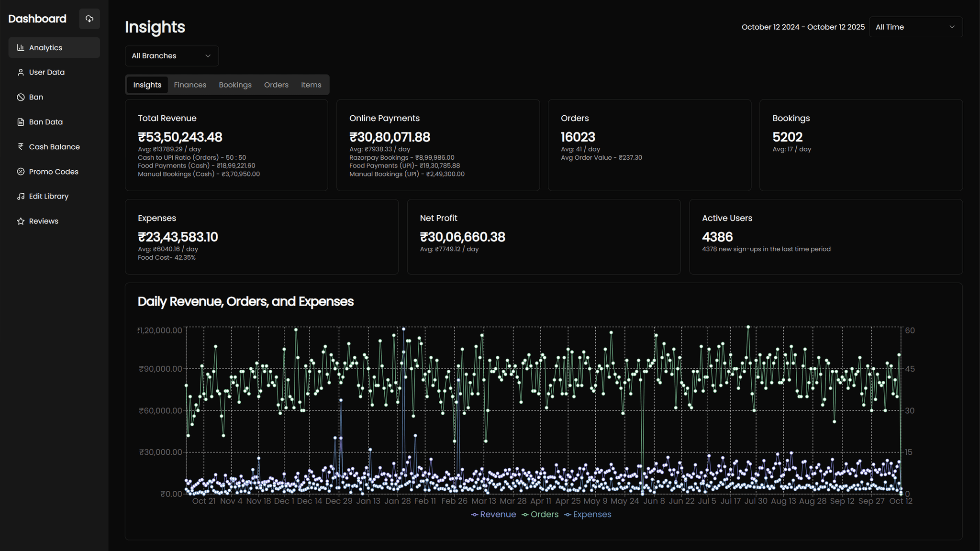
Task: Open the Items tab
Action: click(x=311, y=85)
